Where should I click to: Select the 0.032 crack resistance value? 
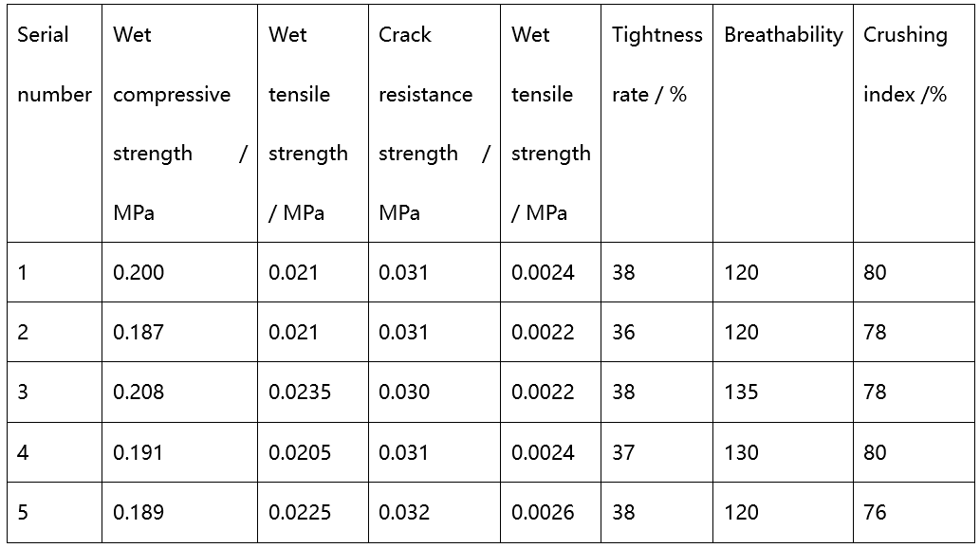pos(404,513)
